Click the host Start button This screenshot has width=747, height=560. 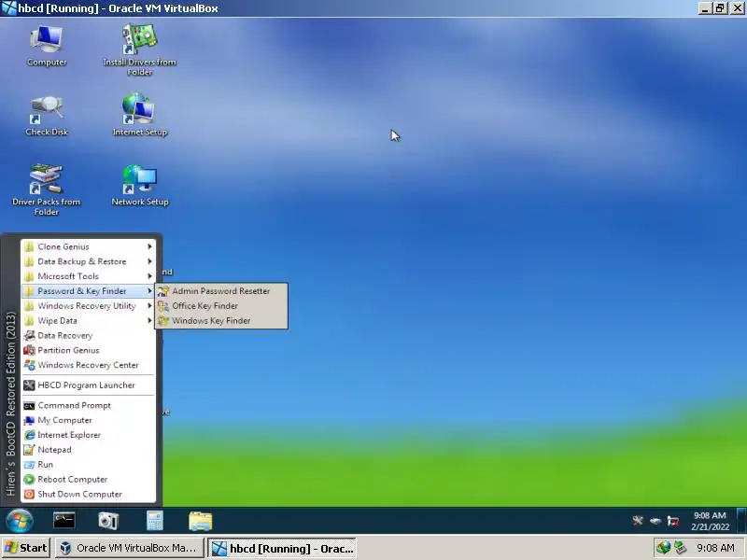(26, 548)
